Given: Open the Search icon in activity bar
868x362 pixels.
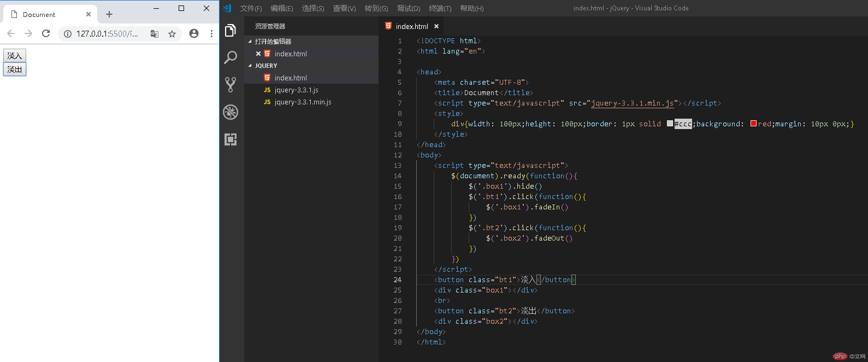Looking at the screenshot, I should click(231, 57).
